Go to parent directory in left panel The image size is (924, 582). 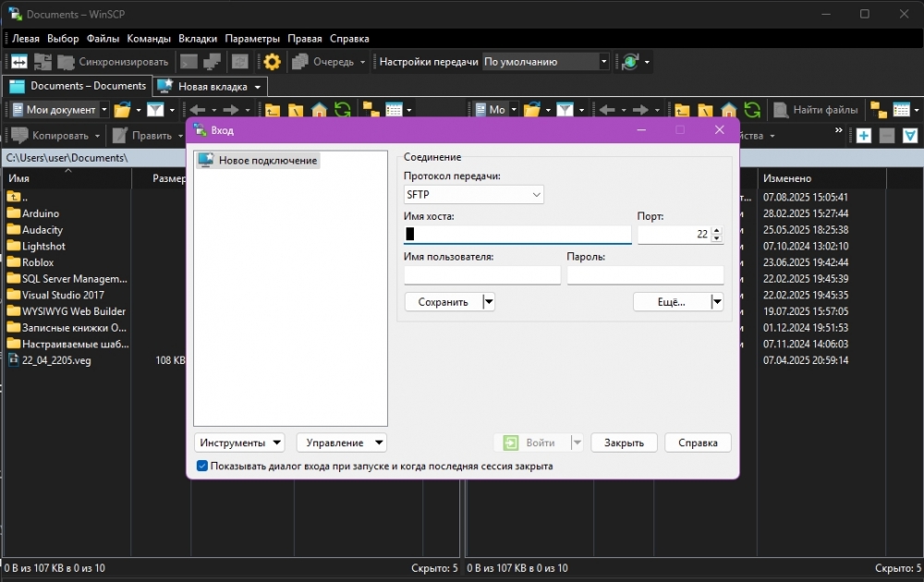click(x=272, y=110)
